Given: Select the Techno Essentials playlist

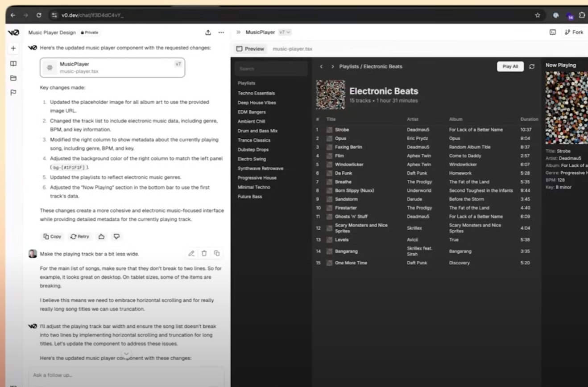Looking at the screenshot, I should (x=256, y=93).
